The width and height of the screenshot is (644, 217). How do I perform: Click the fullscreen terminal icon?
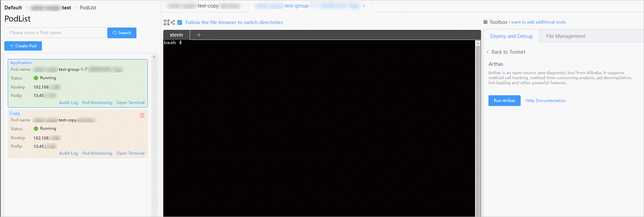click(x=166, y=22)
